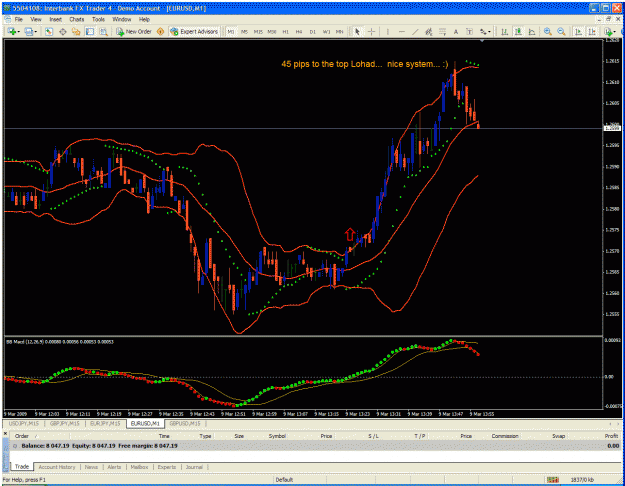The width and height of the screenshot is (625, 486).
Task: Open the File menu
Action: click(19, 19)
